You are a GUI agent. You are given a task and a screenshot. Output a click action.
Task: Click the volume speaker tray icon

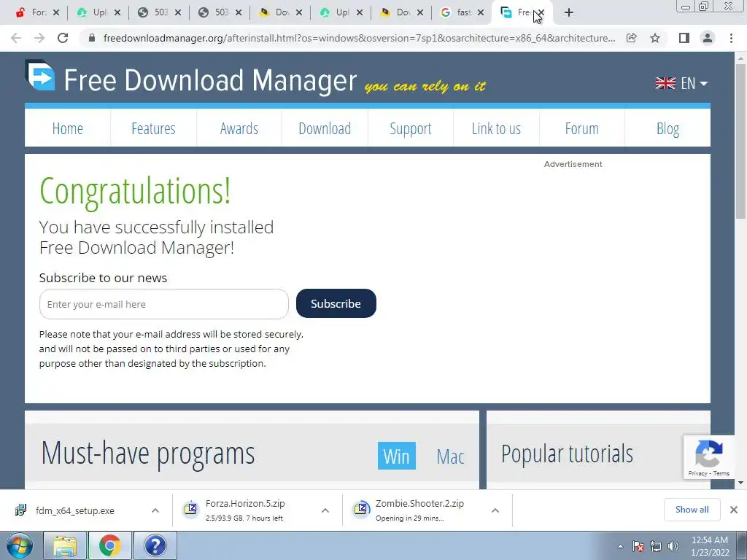(673, 546)
